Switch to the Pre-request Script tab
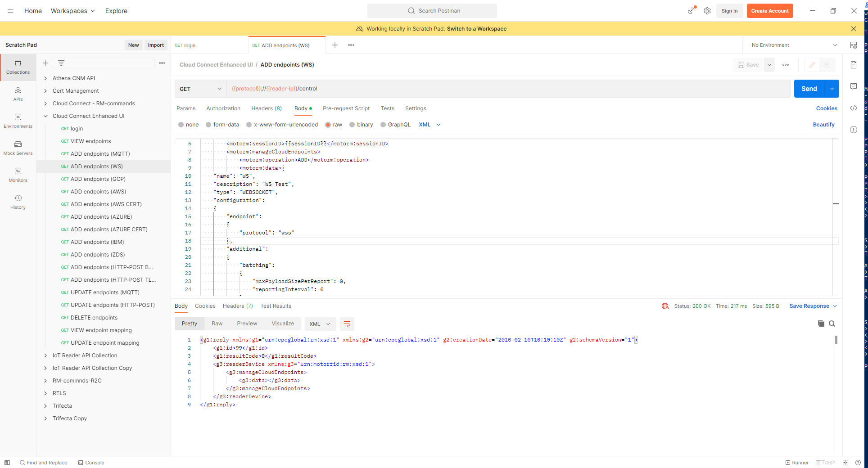868x468 pixels. (346, 108)
